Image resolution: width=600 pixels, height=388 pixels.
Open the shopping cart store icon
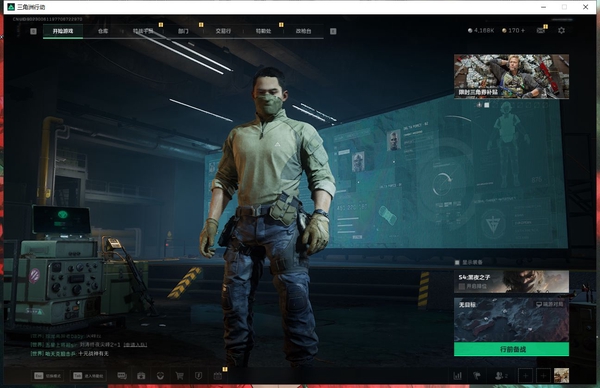(179, 376)
